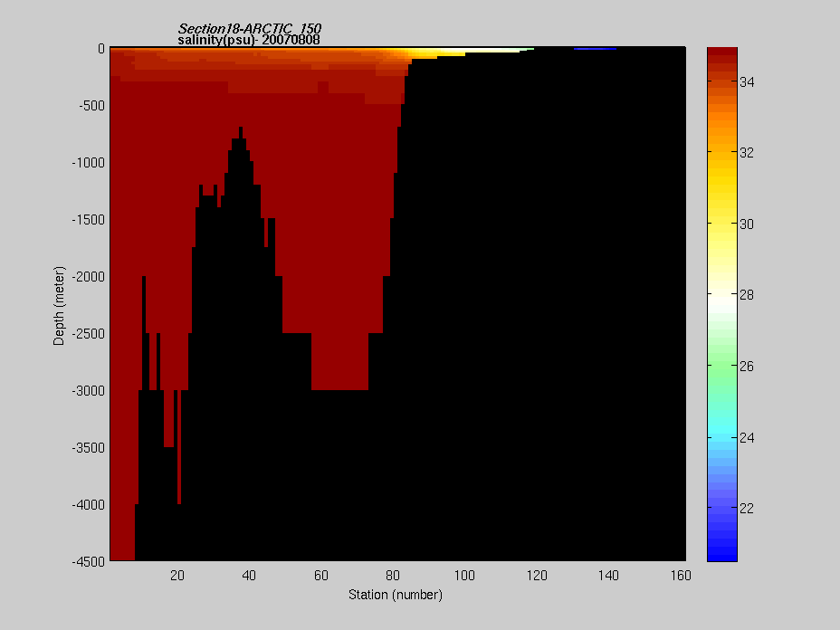Click the colorbar label '28'
The width and height of the screenshot is (840, 630).
[x=747, y=295]
